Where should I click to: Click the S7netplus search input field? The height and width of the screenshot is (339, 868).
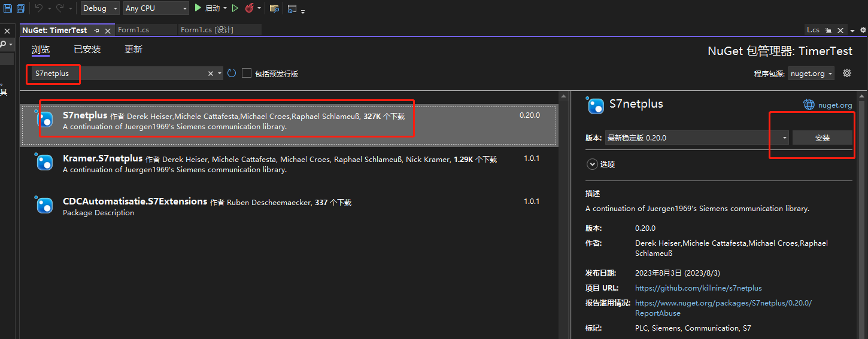(x=120, y=74)
